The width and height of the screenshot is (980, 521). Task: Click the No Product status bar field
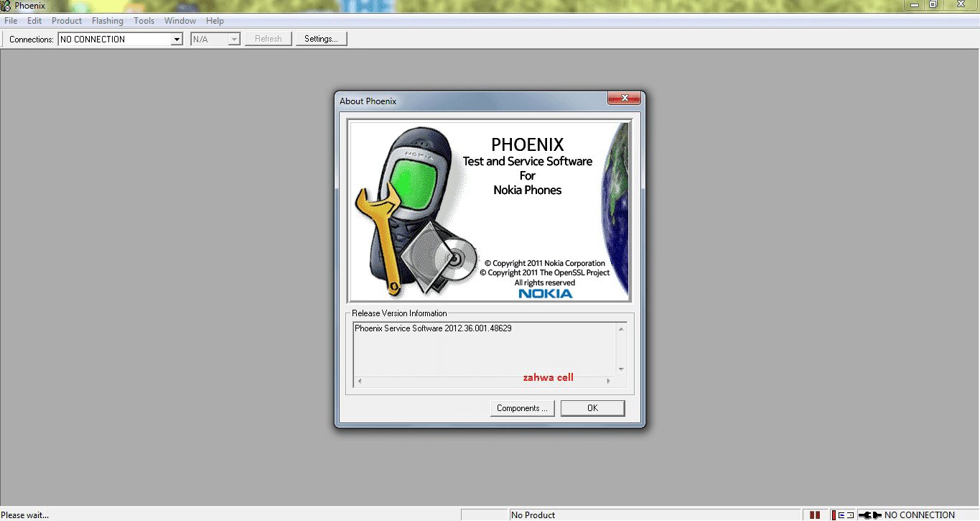click(655, 515)
